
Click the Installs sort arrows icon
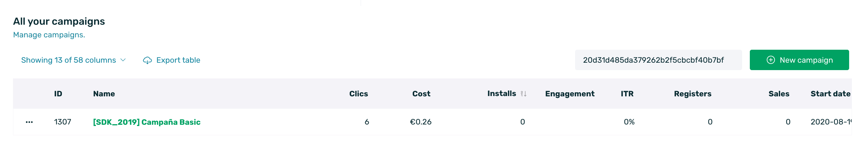tap(523, 94)
